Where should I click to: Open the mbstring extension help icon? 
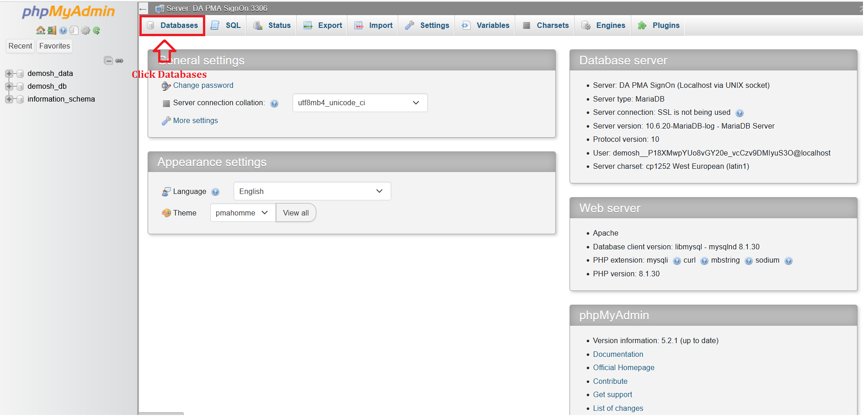click(x=749, y=261)
